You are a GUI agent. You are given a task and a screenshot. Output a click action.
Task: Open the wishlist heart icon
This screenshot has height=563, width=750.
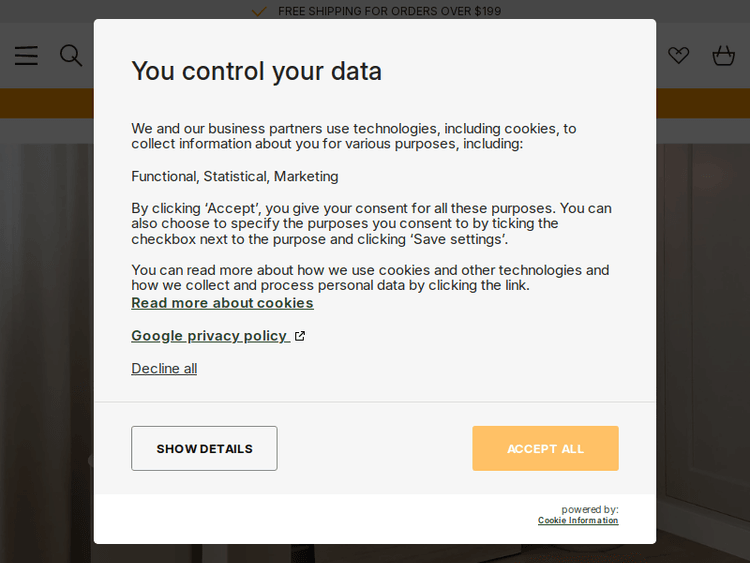[x=679, y=56]
